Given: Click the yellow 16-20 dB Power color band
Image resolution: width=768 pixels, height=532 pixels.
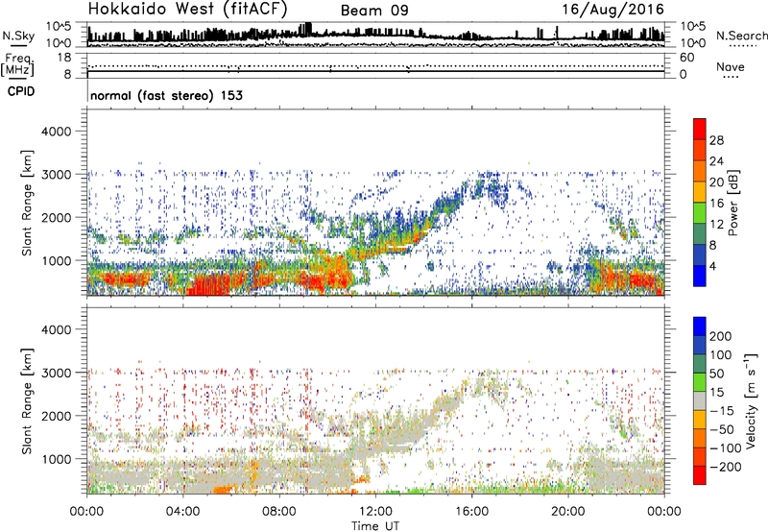Looking at the screenshot, I should point(700,192).
